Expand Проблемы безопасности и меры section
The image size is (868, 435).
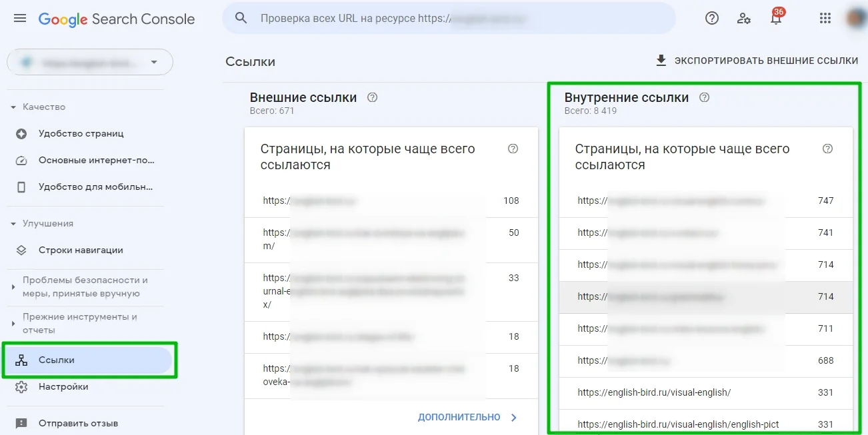(13, 286)
